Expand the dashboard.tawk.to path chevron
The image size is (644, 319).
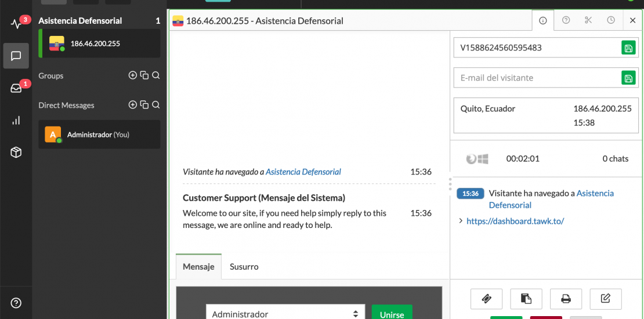(x=461, y=221)
